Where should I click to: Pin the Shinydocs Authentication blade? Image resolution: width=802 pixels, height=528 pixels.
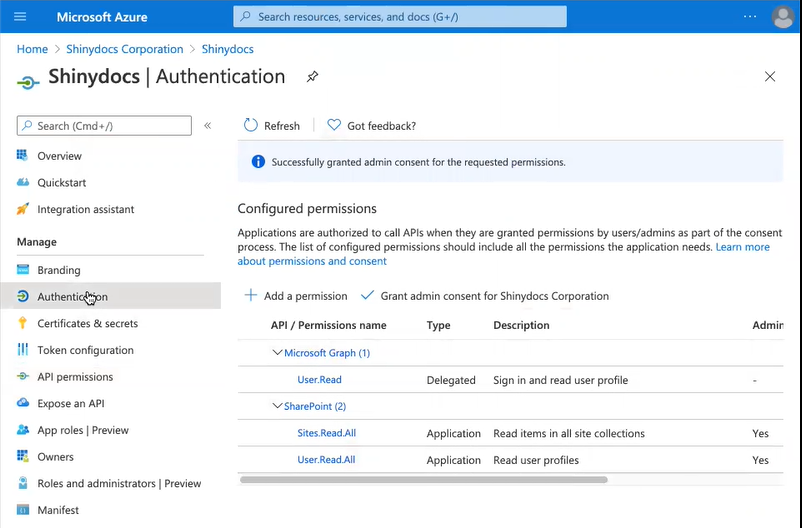pos(312,77)
